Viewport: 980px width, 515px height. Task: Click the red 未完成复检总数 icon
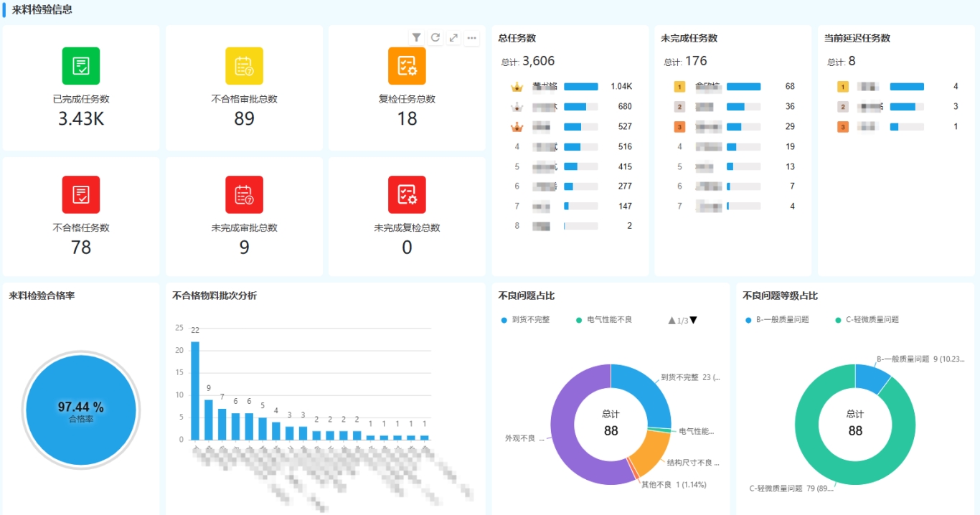click(x=407, y=194)
